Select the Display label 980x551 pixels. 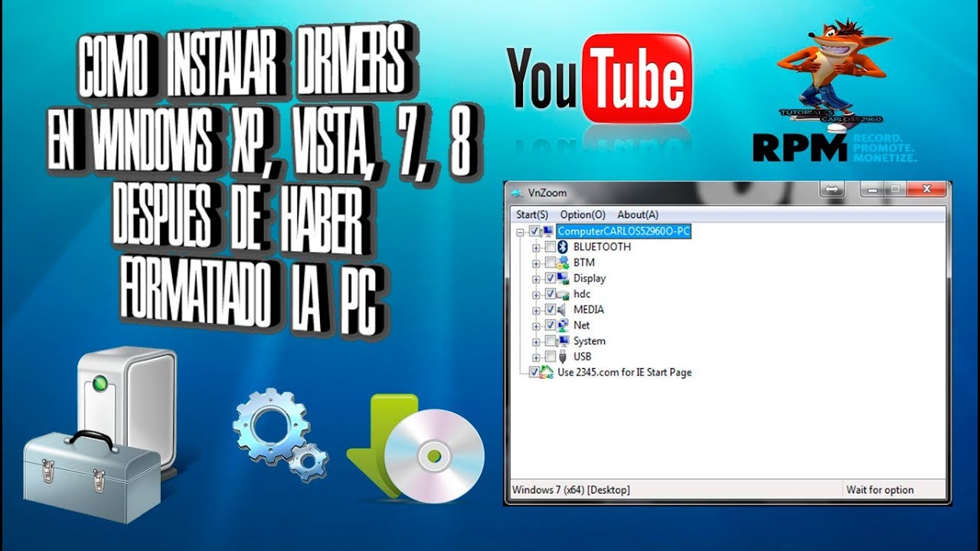[590, 278]
